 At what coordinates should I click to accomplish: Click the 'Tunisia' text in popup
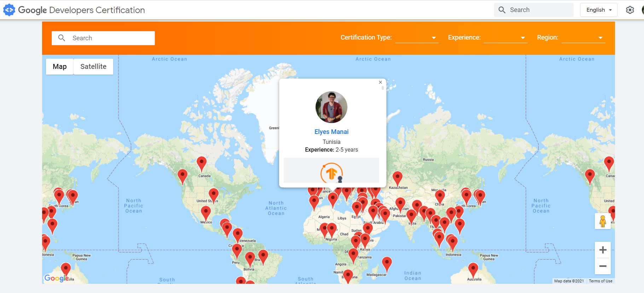[331, 142]
